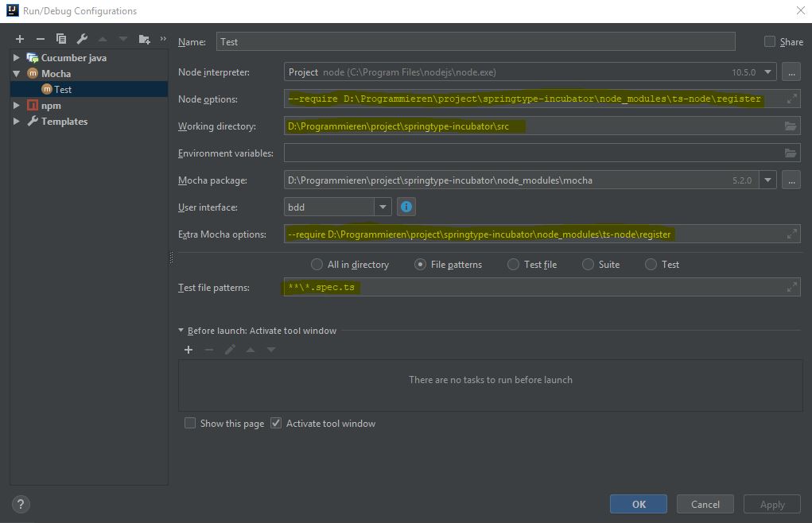Viewport: 812px width, 523px height.
Task: Open help with the question mark icon
Action: pyautogui.click(x=21, y=505)
